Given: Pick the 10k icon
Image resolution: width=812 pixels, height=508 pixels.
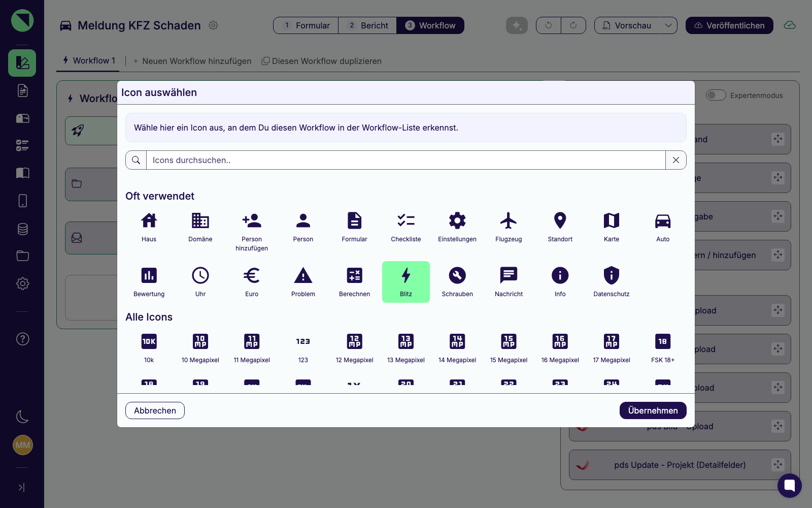Looking at the screenshot, I should [x=149, y=348].
